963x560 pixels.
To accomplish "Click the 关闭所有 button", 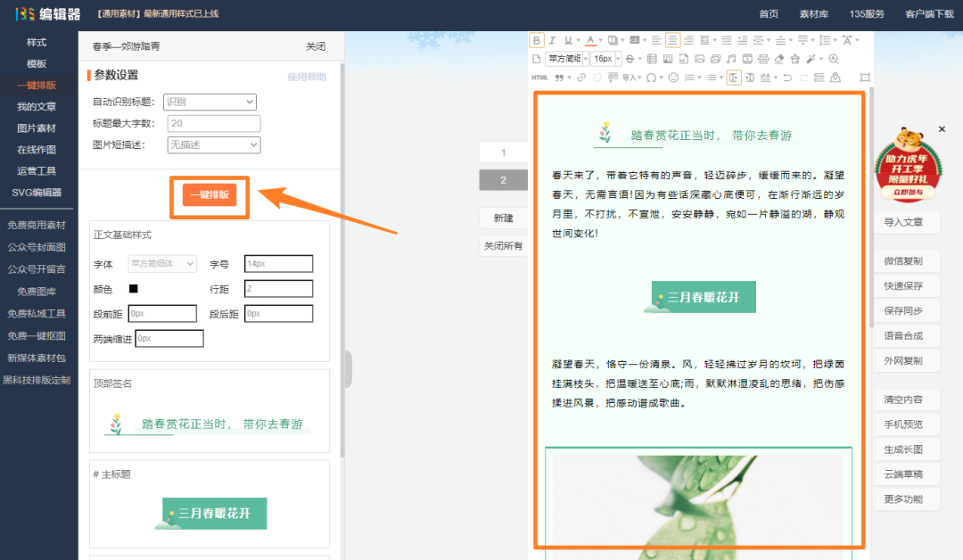I will click(503, 245).
